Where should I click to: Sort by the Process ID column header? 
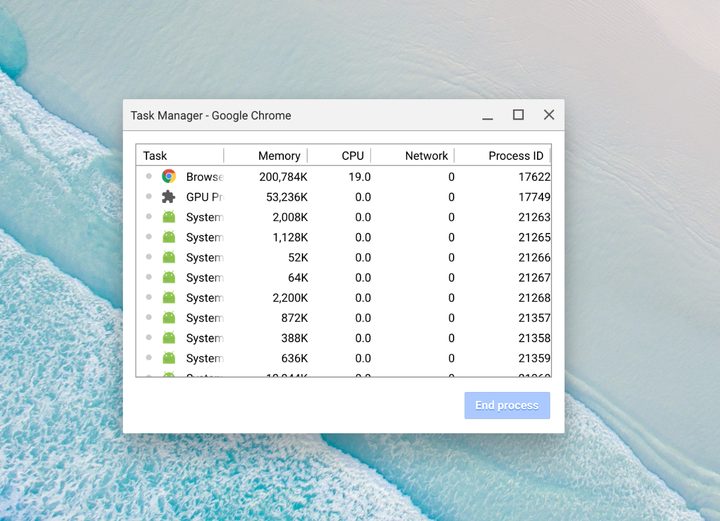point(502,156)
